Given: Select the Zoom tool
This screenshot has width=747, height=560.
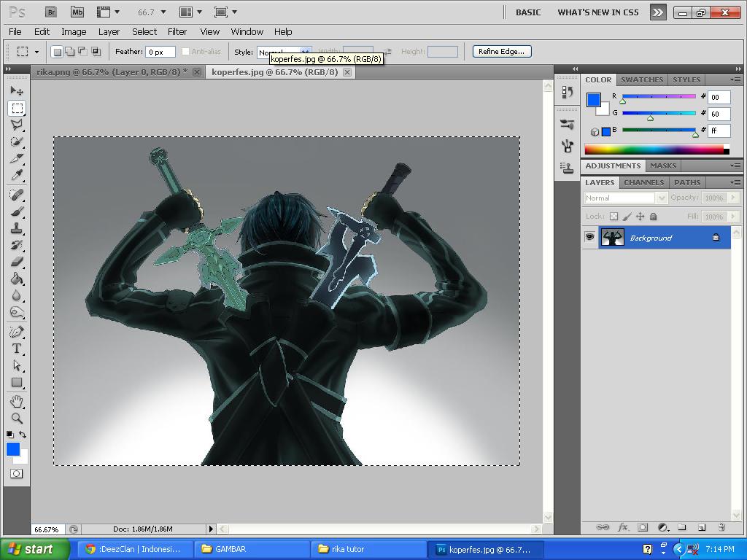Looking at the screenshot, I should (x=17, y=418).
